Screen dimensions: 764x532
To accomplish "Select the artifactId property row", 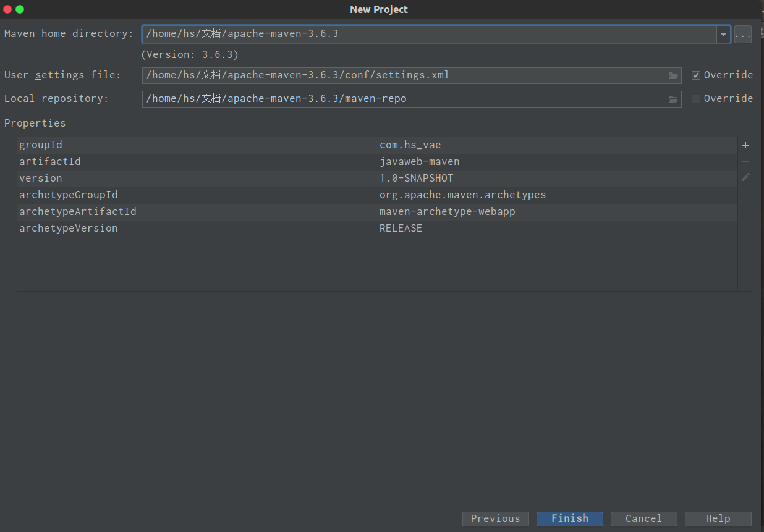I will click(377, 162).
